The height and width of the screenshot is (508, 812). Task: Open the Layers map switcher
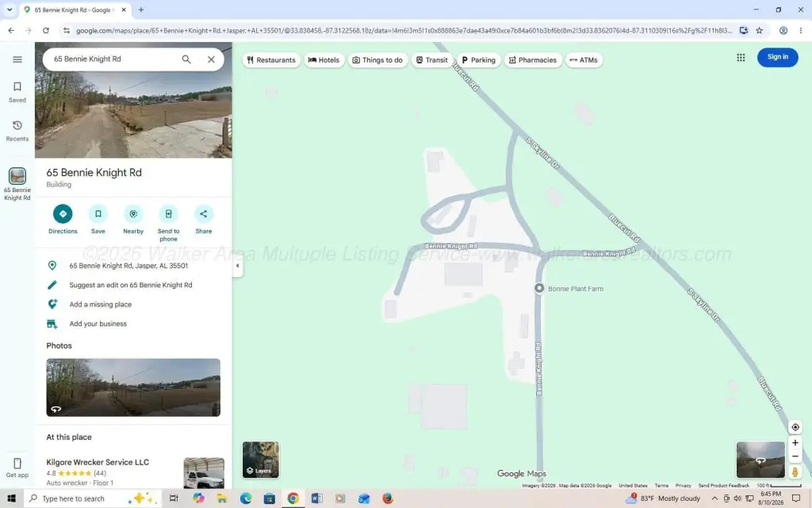point(260,460)
